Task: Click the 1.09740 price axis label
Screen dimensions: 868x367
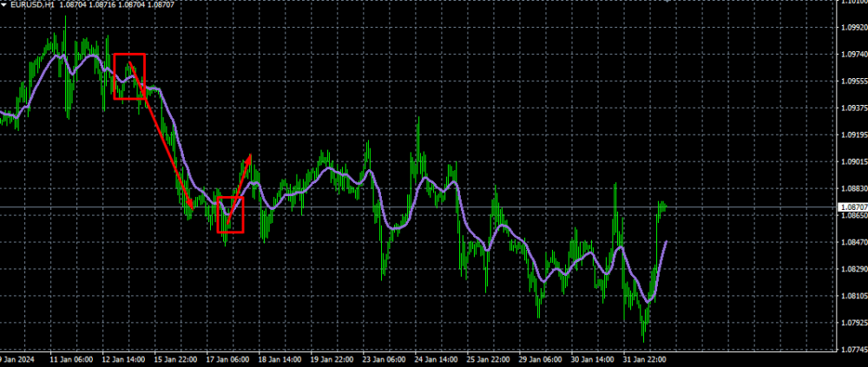Action: click(x=853, y=54)
